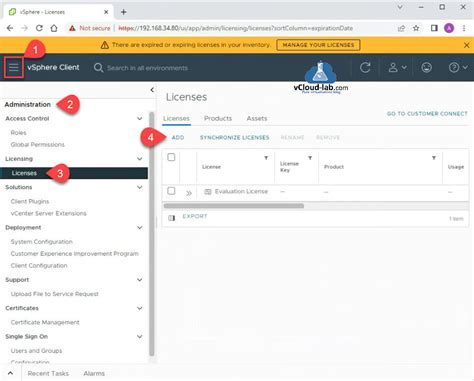Open the vSphere Client hamburger menu
Image resolution: width=474 pixels, height=381 pixels.
click(14, 67)
